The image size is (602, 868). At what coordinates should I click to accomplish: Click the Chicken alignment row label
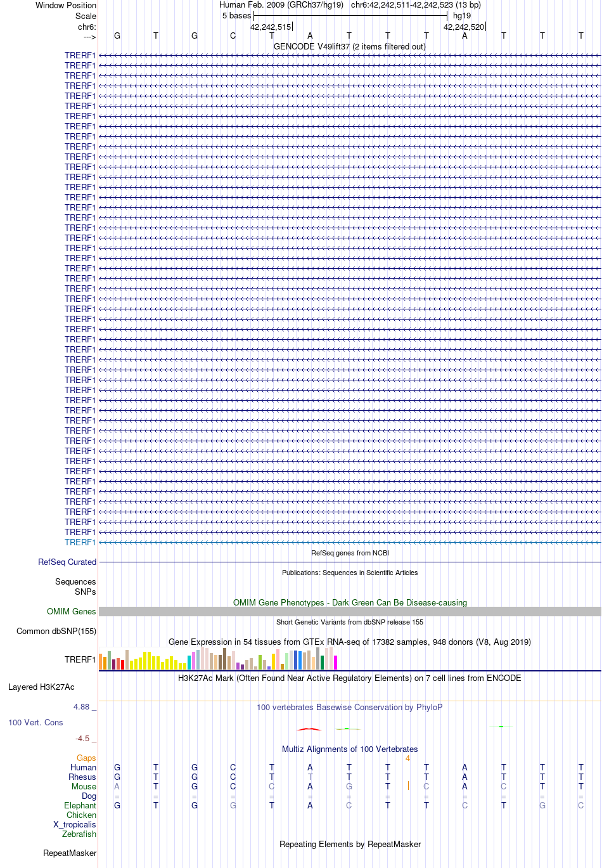pyautogui.click(x=81, y=815)
